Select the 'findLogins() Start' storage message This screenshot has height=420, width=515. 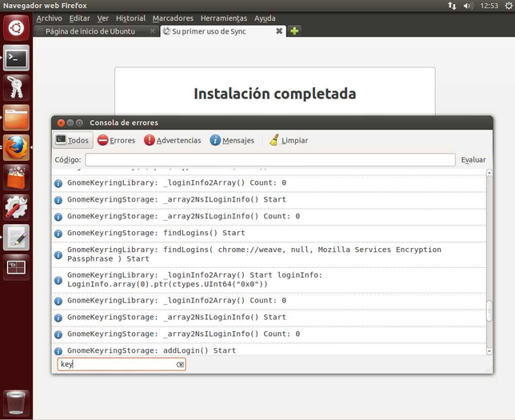[x=269, y=234]
